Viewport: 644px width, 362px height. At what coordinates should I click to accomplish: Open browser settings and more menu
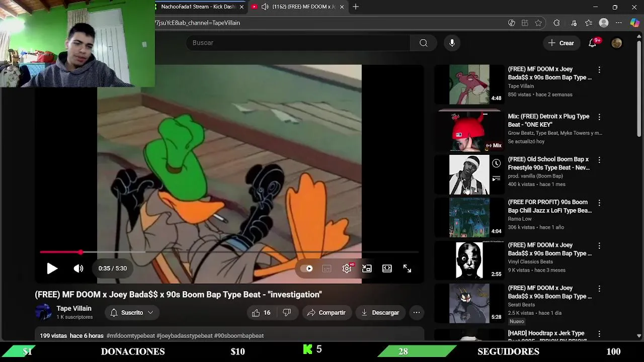point(619,23)
